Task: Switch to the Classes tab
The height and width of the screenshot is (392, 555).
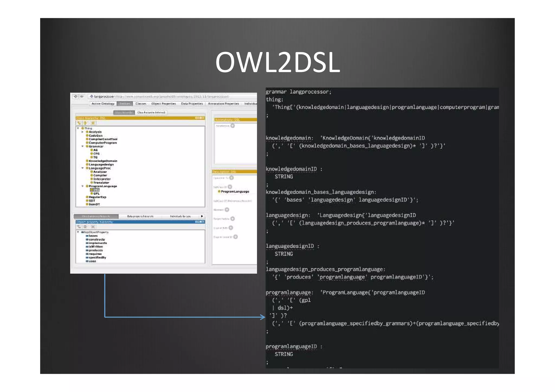Action: [x=141, y=103]
